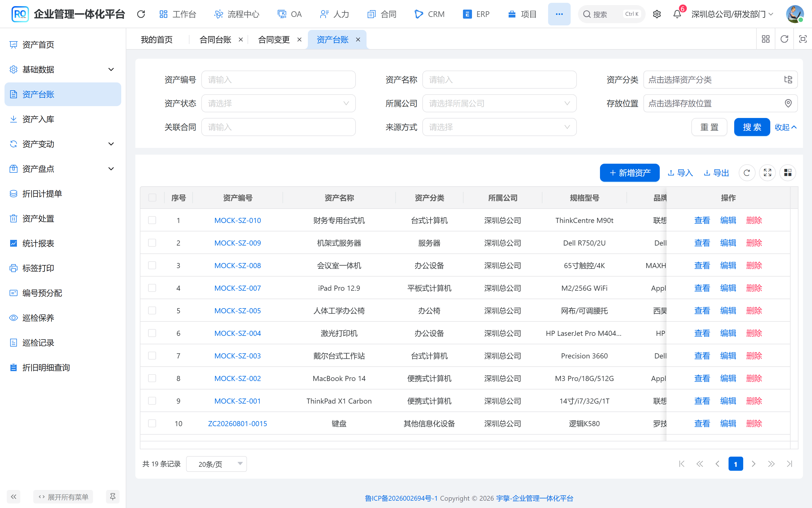Open the 深圳总公司/研发部门 department switcher
The width and height of the screenshot is (812, 508).
732,14
